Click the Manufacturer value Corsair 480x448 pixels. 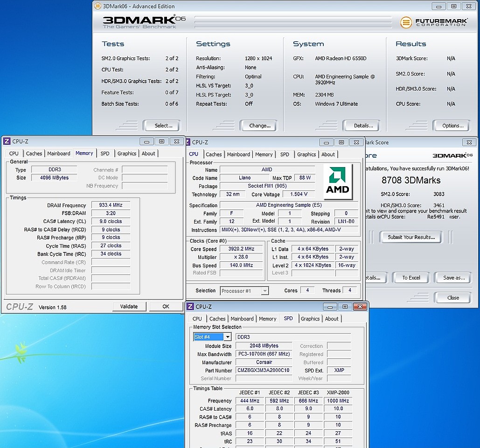(264, 362)
